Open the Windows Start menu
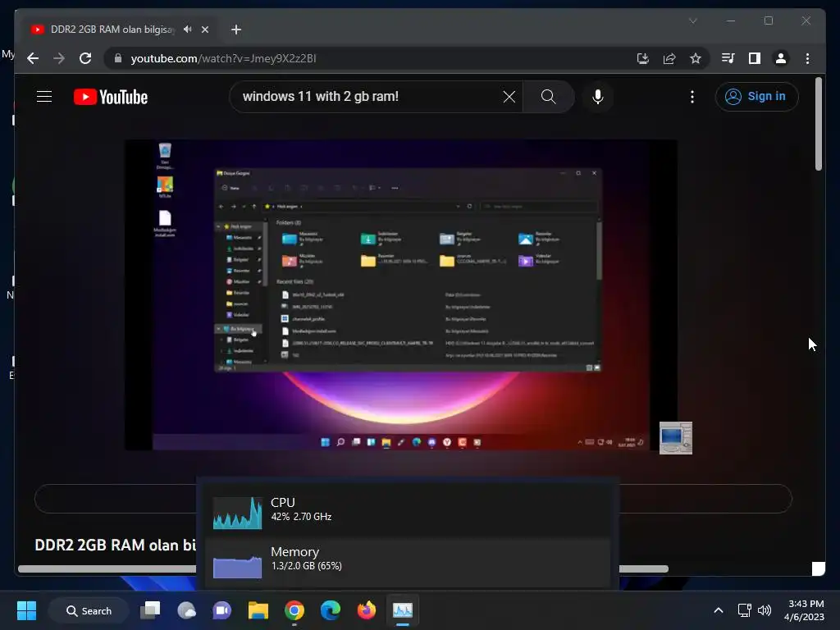The image size is (840, 630). [27, 610]
